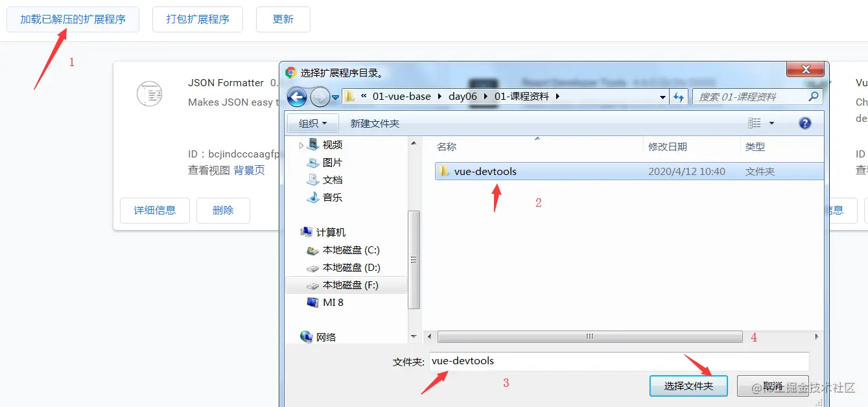The height and width of the screenshot is (407, 868).
Task: Click the 01-课程资料 breadcrumb segment
Action: pos(522,97)
